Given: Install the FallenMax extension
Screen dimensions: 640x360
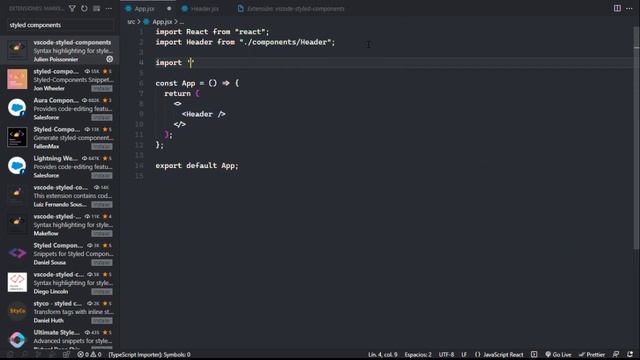Looking at the screenshot, I should click(x=102, y=147).
